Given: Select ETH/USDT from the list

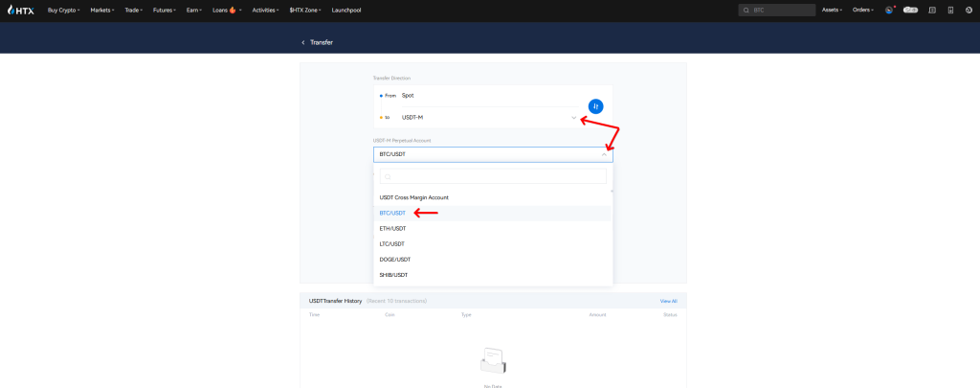Looking at the screenshot, I should click(x=392, y=228).
